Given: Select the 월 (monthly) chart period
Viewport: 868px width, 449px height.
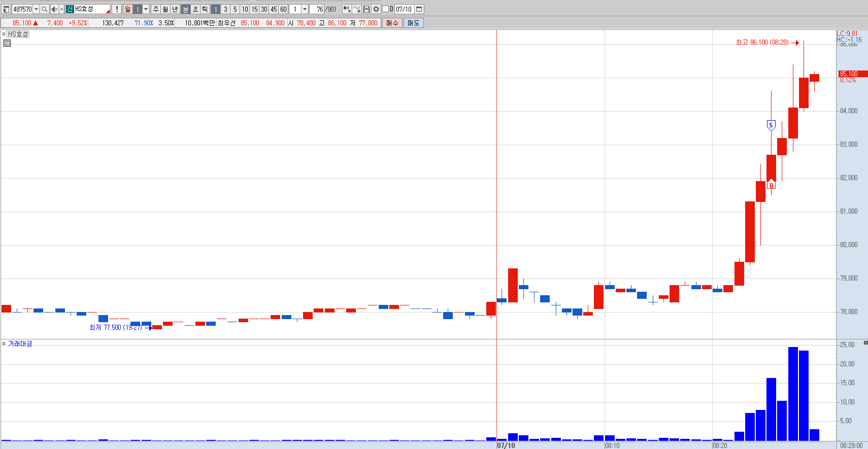Looking at the screenshot, I should [165, 9].
